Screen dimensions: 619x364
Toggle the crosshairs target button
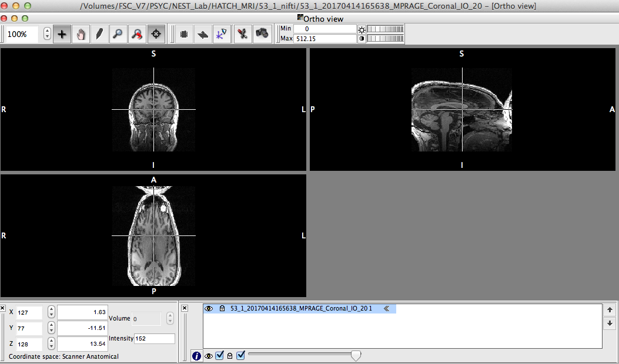(156, 34)
